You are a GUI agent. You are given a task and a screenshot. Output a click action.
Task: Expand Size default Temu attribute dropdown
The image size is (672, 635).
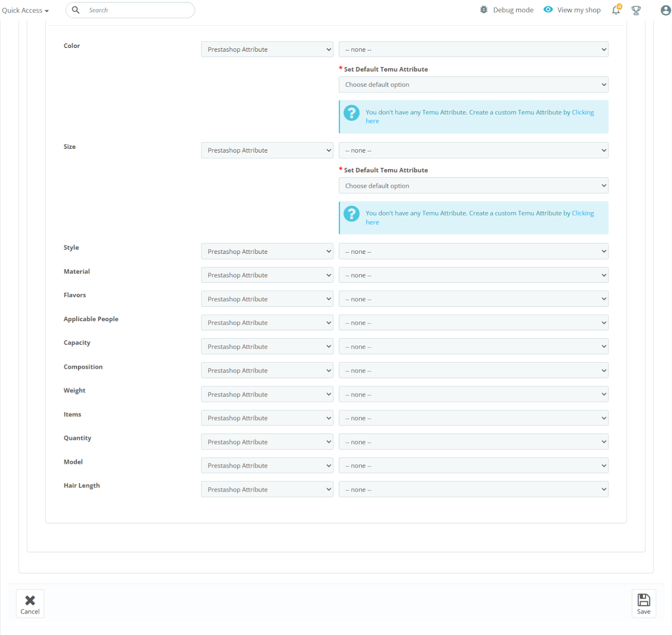click(473, 186)
